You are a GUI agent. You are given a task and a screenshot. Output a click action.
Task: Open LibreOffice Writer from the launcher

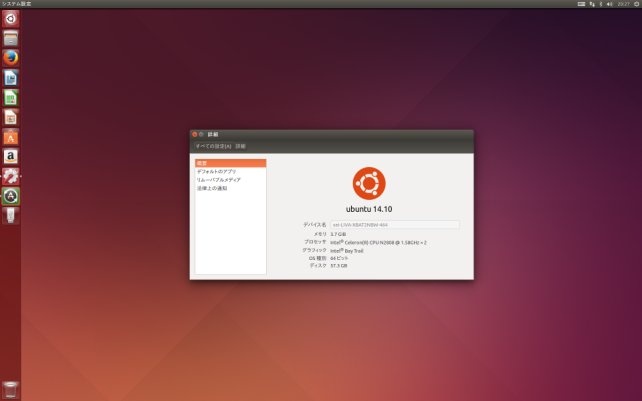[x=11, y=78]
